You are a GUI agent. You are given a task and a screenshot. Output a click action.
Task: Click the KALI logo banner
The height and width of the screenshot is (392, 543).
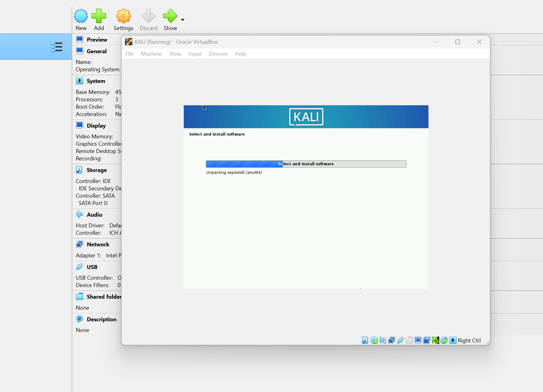tap(306, 117)
